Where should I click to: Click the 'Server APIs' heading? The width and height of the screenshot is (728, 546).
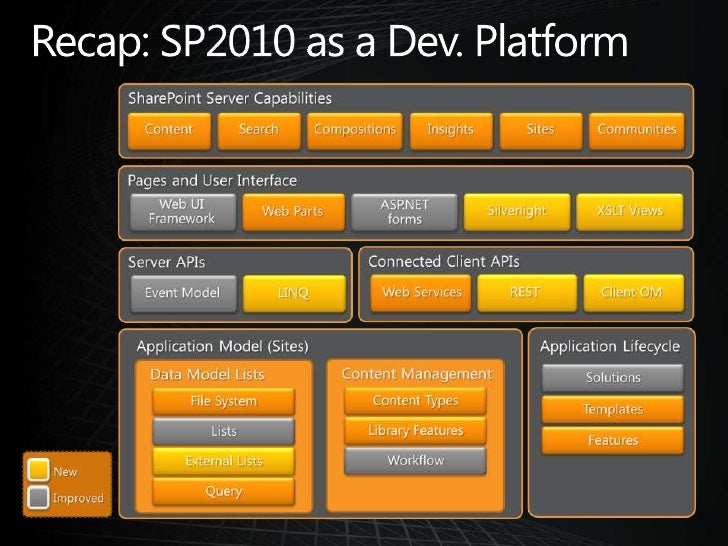[x=167, y=262]
